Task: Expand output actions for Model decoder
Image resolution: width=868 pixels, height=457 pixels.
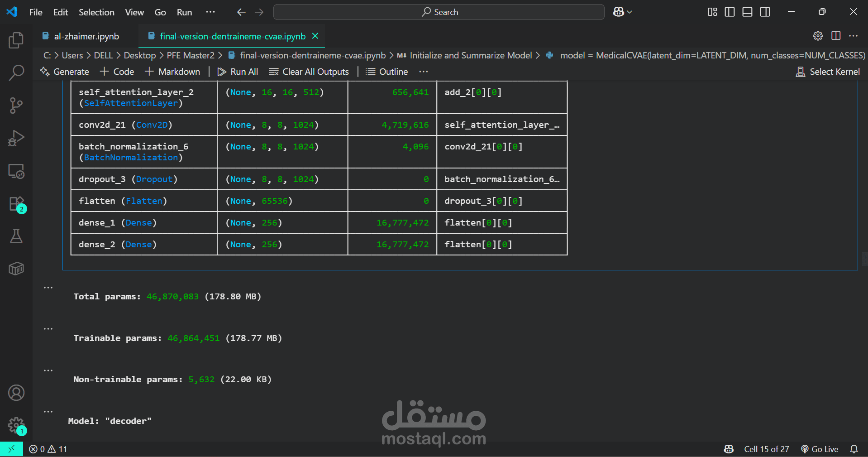Action: (x=48, y=412)
